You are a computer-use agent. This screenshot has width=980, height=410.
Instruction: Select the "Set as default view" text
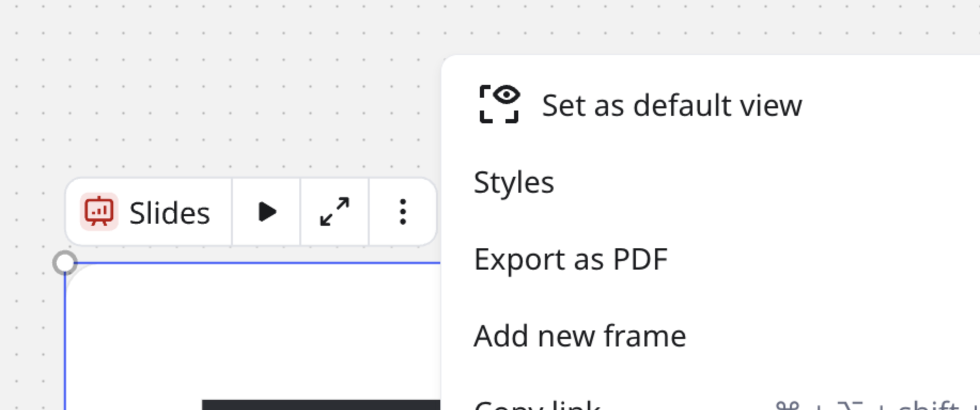(672, 105)
